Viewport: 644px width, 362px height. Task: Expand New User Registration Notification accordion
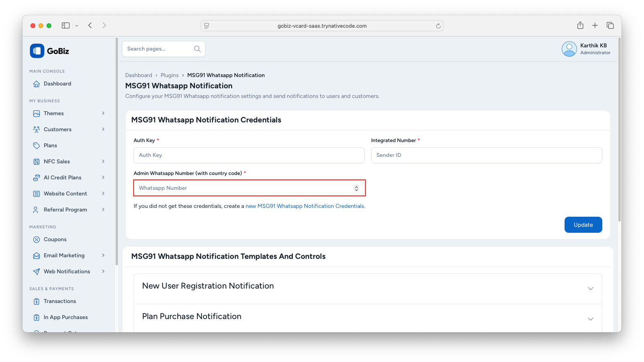coord(368,289)
